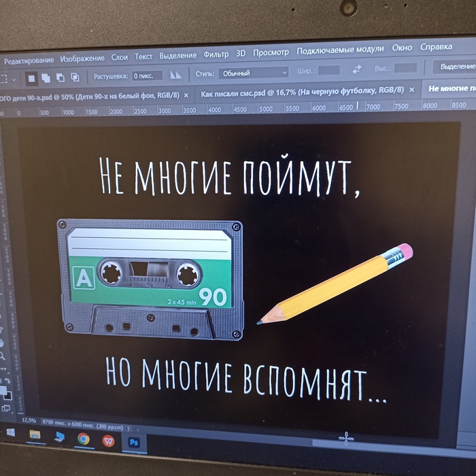Open the 3D menu
Viewport: 476px width, 476px height.
point(241,54)
